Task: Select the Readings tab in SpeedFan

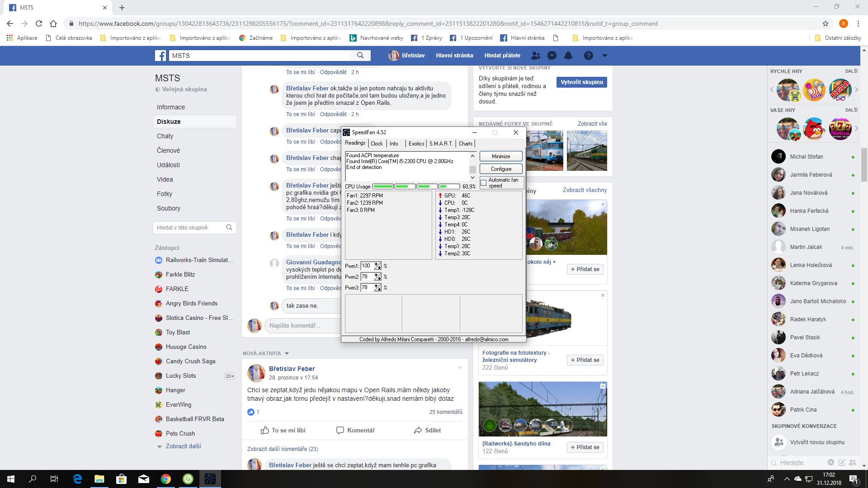Action: click(355, 143)
